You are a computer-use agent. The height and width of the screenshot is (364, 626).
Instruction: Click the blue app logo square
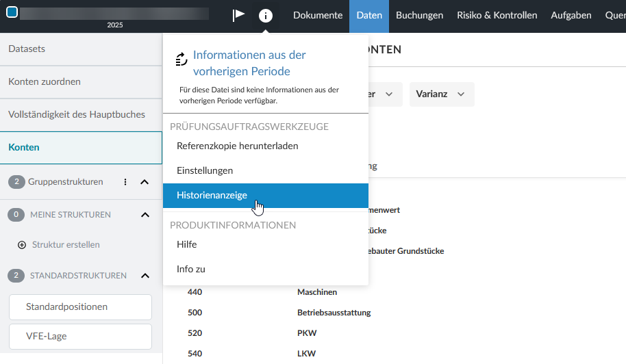click(x=12, y=12)
